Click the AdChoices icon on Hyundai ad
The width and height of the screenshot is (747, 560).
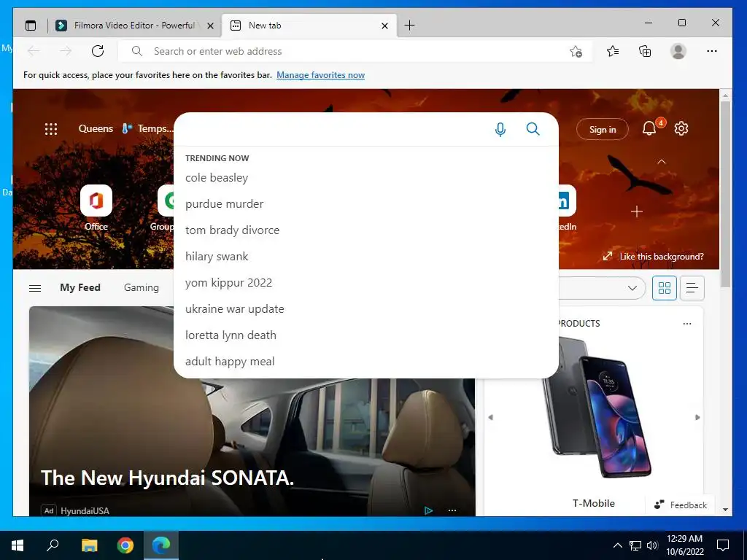(x=428, y=510)
